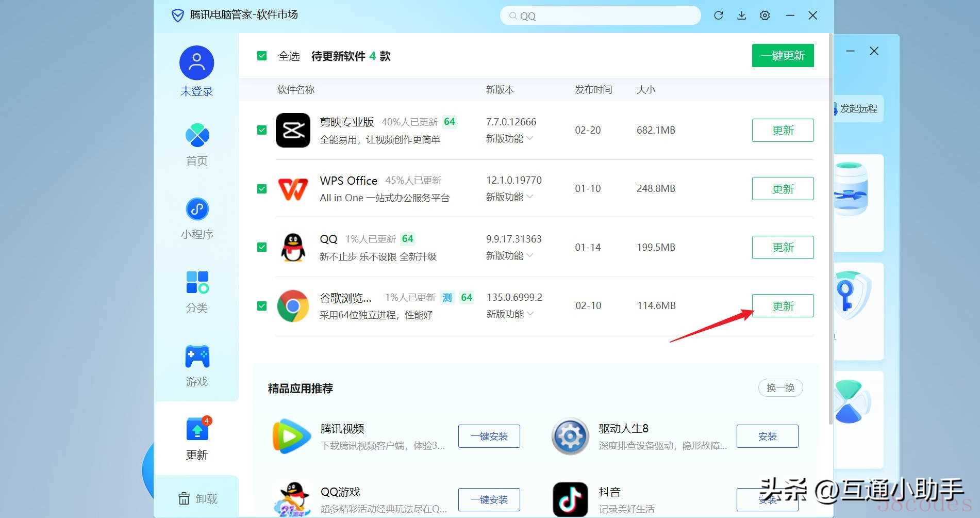Click 安装 for 驱动人生8

coord(767,436)
